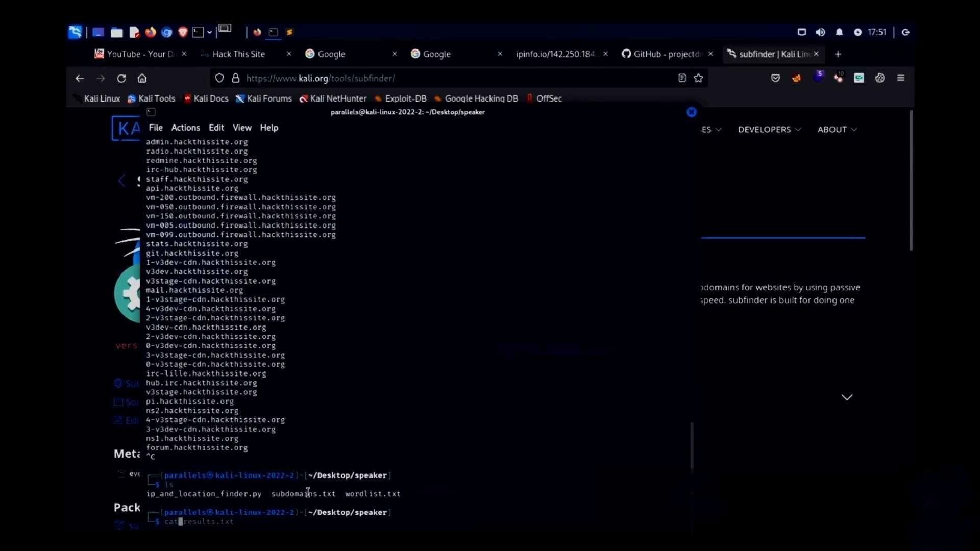The height and width of the screenshot is (551, 980).
Task: Click the workspace switcher in panel
Action: point(225,30)
